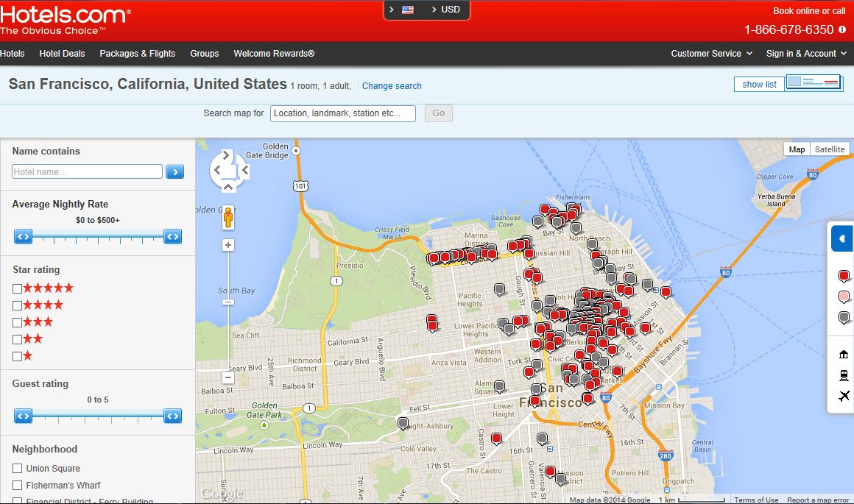Click the Go button
854x504 pixels.
(439, 113)
